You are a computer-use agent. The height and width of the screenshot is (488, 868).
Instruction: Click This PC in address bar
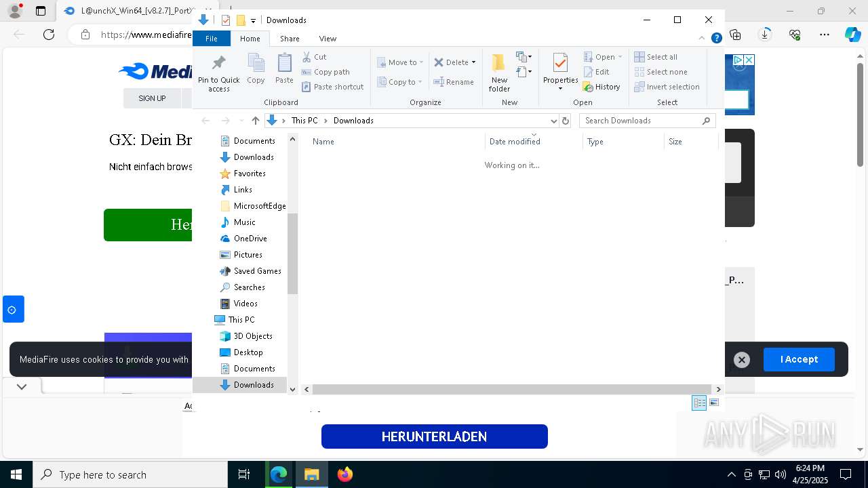[304, 121]
